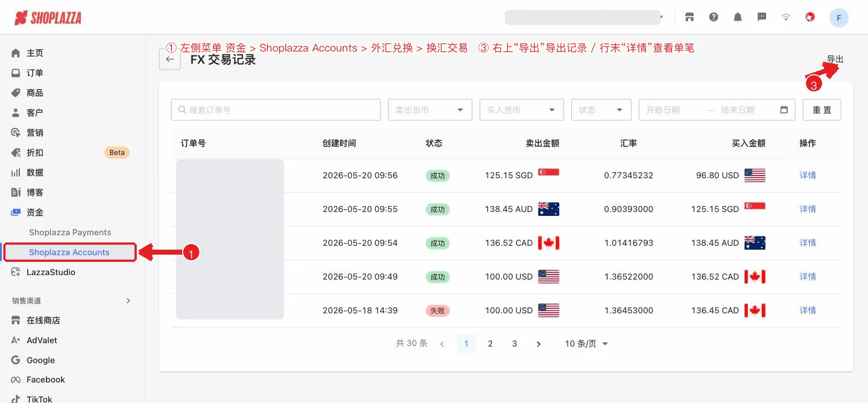Open the chat messages icon
Viewport: 868px width, 403px height.
tap(762, 17)
